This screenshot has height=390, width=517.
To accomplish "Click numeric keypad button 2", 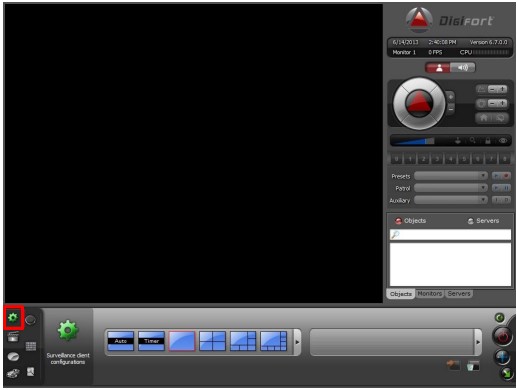I will (x=423, y=159).
